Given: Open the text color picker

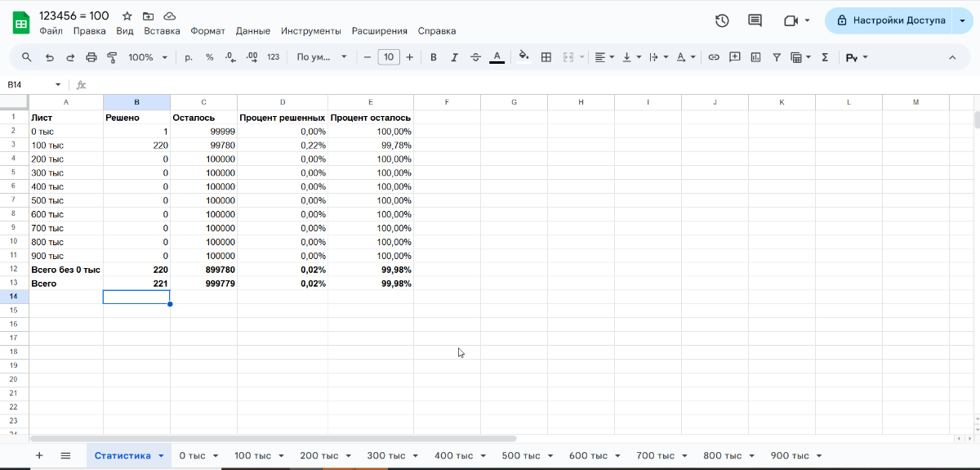Looking at the screenshot, I should click(x=497, y=57).
